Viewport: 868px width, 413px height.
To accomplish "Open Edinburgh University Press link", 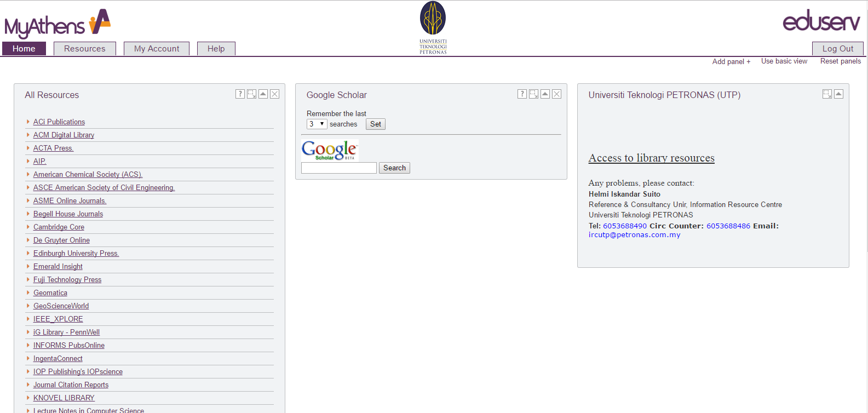I will [76, 253].
